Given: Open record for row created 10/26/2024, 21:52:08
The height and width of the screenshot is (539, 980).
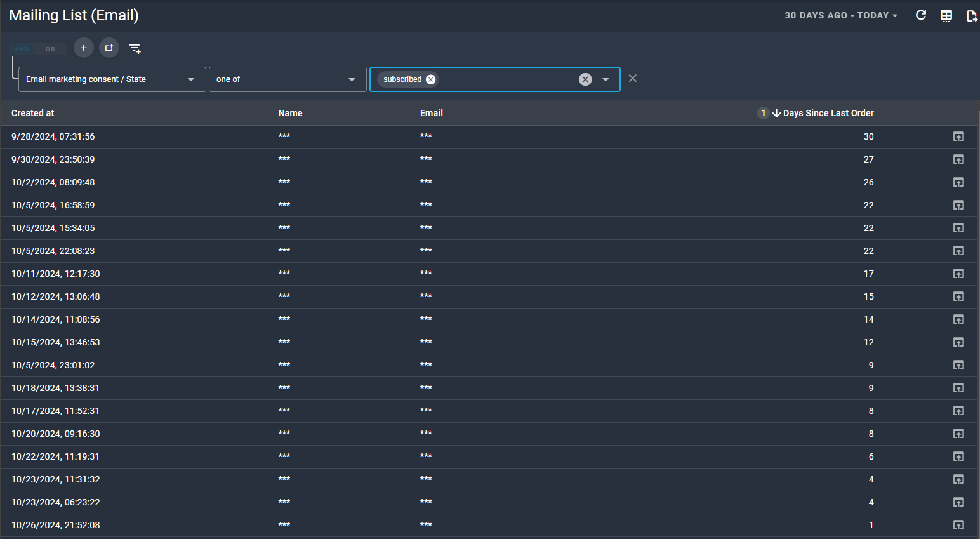Looking at the screenshot, I should 958,525.
